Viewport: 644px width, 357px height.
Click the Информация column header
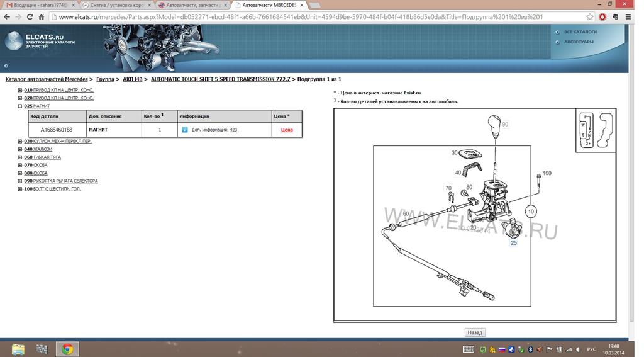coord(225,116)
